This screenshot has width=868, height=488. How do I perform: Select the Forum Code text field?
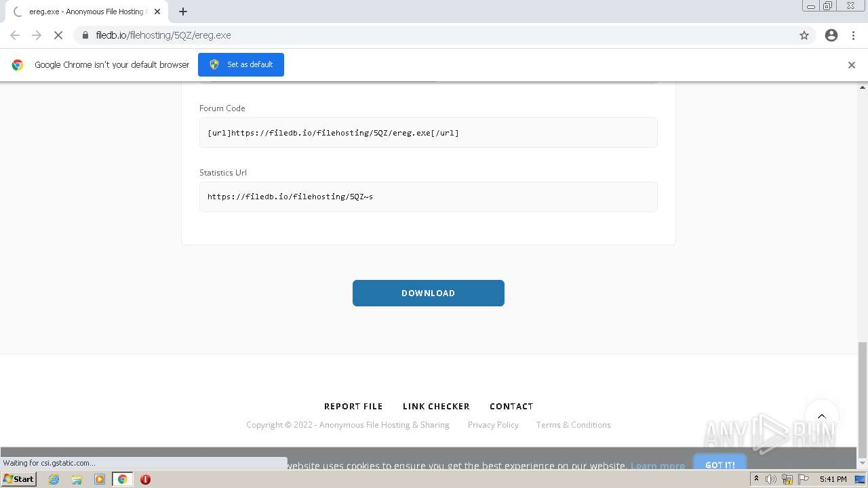point(428,133)
